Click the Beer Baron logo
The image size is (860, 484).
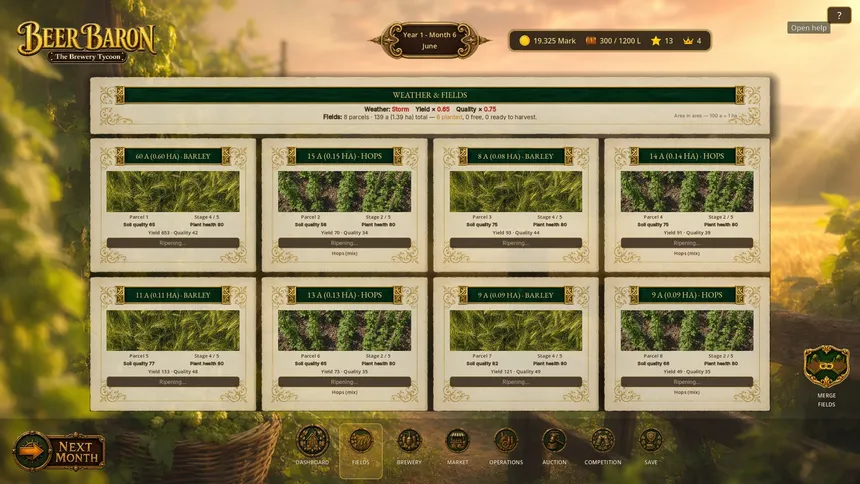tap(87, 42)
